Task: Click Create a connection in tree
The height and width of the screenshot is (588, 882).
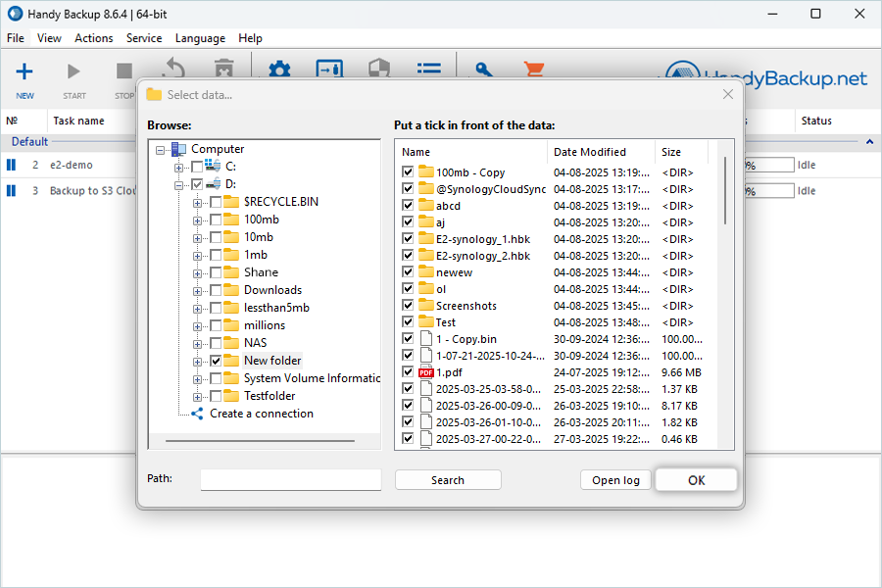Action: click(x=262, y=414)
